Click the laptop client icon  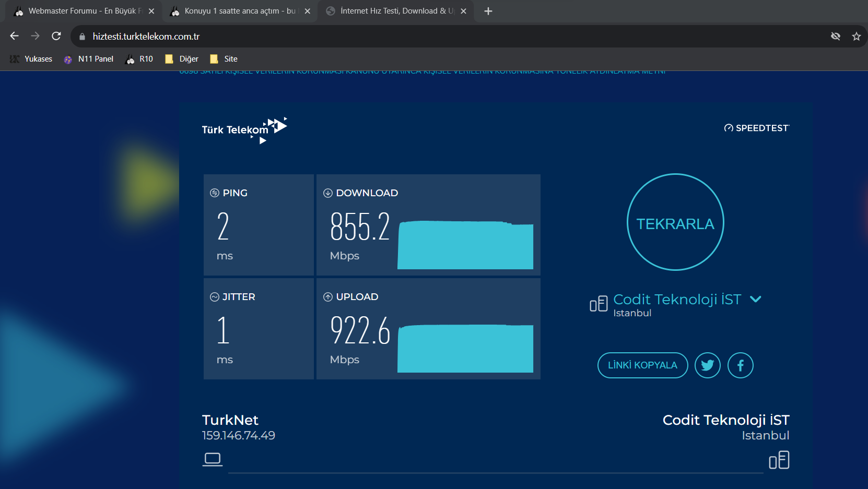coord(213,459)
